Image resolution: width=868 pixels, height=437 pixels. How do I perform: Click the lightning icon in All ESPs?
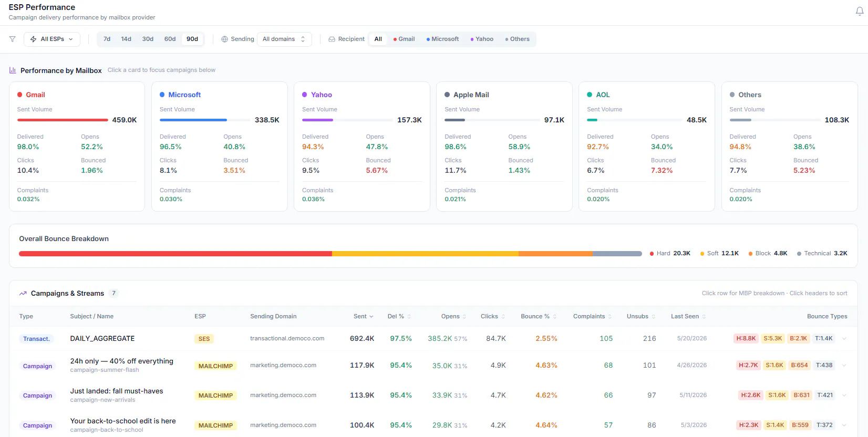click(34, 39)
